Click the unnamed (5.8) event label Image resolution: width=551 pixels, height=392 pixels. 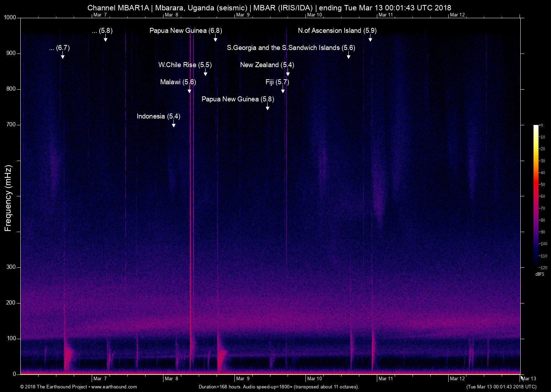(x=102, y=31)
